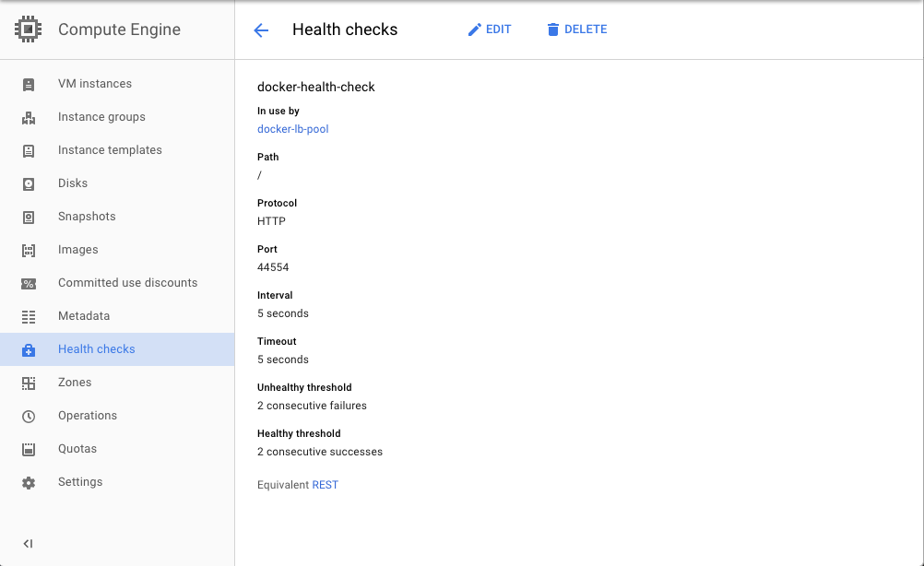924x566 pixels.
Task: Open VM instances in the sidebar
Action: pyautogui.click(x=117, y=84)
